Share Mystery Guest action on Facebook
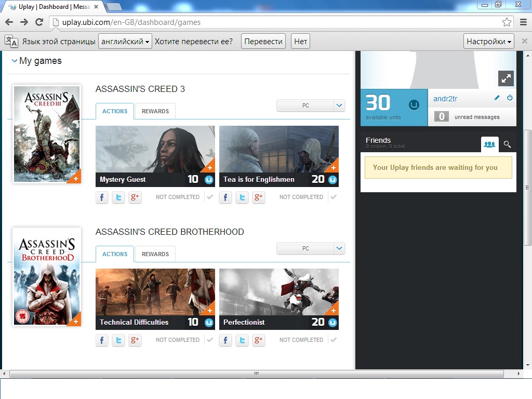 [x=102, y=197]
